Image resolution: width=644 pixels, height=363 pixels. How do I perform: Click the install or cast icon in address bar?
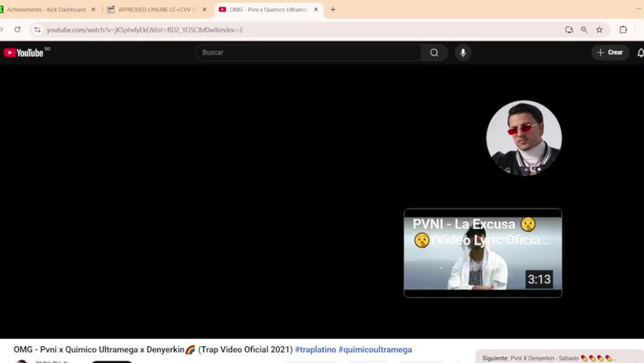click(569, 30)
